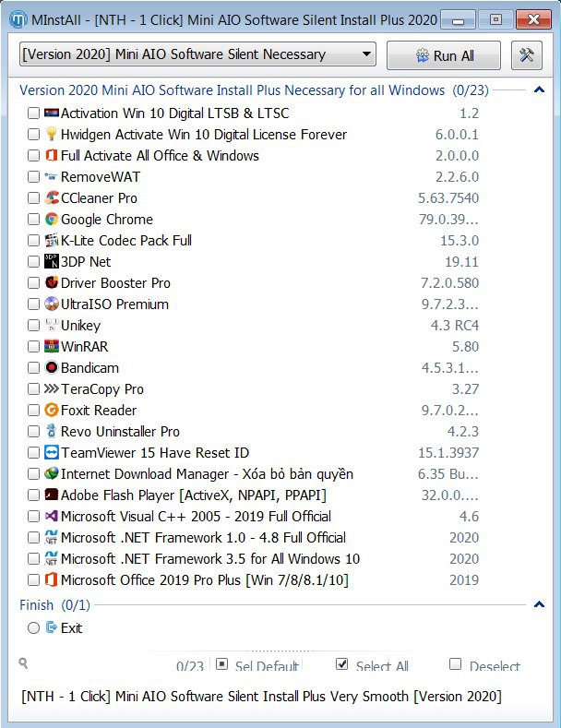
Task: Click version 5.63.7540 of CCleaner
Action: (448, 198)
